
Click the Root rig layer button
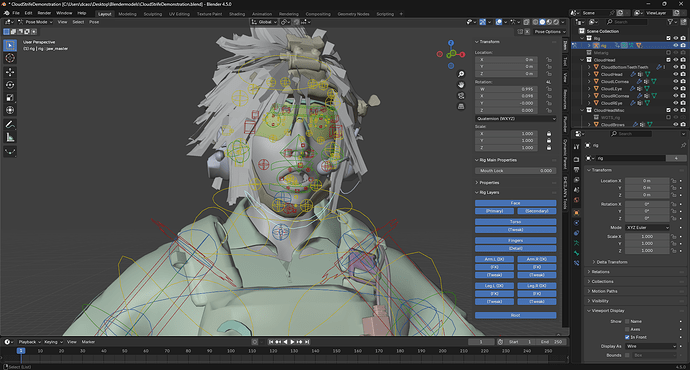(515, 315)
